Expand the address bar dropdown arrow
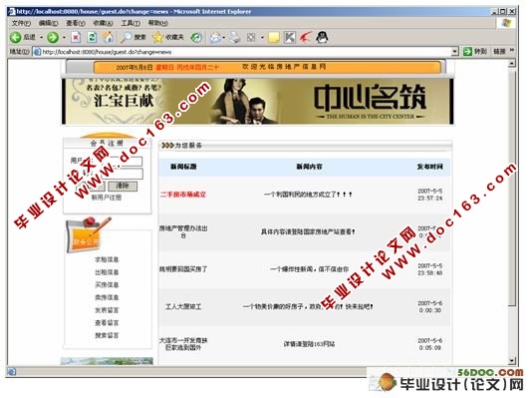532x398 pixels. point(454,52)
